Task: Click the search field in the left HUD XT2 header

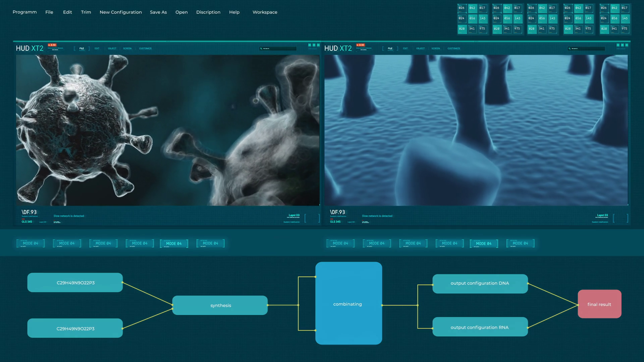Action: coord(278,49)
